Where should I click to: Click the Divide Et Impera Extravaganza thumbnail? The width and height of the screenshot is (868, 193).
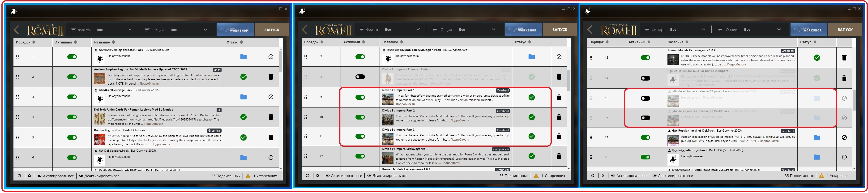click(388, 158)
